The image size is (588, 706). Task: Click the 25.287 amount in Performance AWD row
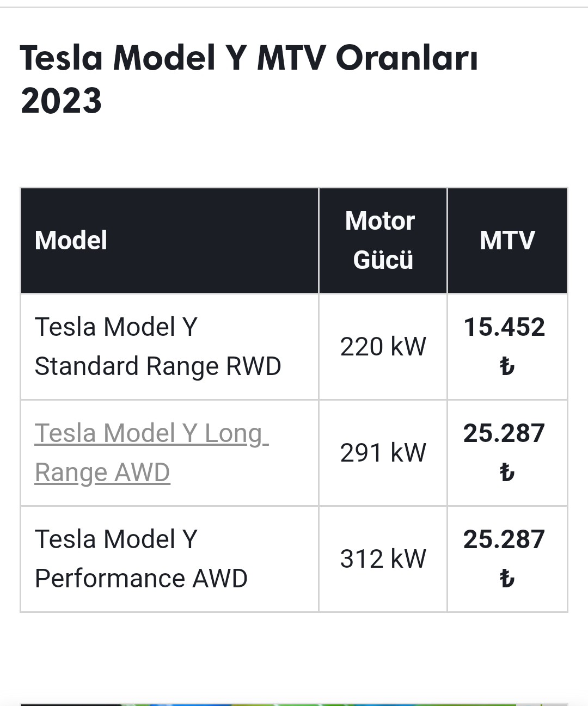(504, 540)
